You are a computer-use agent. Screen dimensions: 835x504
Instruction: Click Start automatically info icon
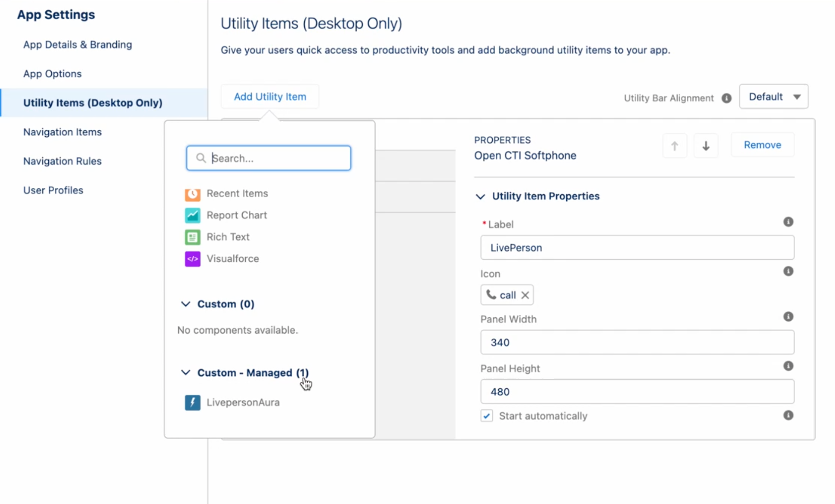tap(788, 415)
